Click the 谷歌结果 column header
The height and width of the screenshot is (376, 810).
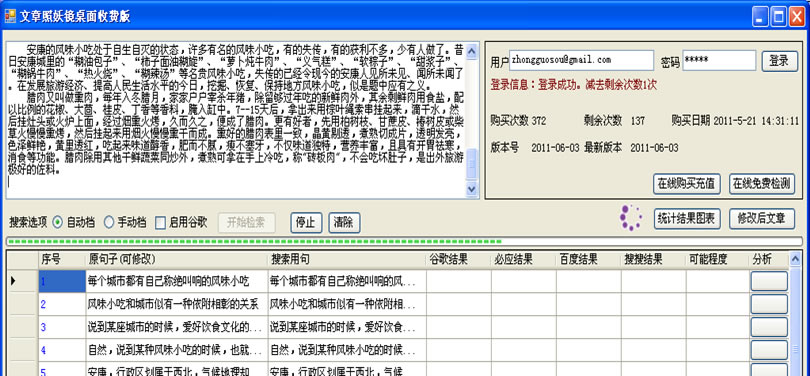coord(459,260)
